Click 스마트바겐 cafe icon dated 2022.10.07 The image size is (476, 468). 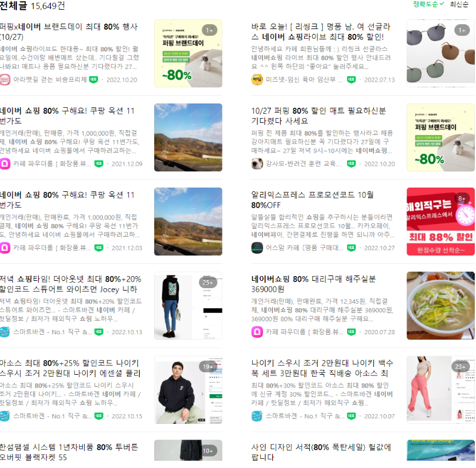[x=257, y=416]
